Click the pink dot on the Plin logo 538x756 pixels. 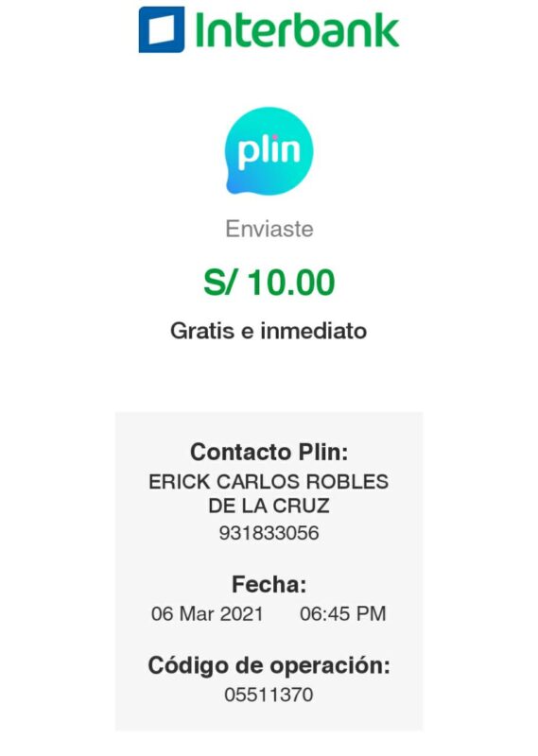(x=275, y=138)
